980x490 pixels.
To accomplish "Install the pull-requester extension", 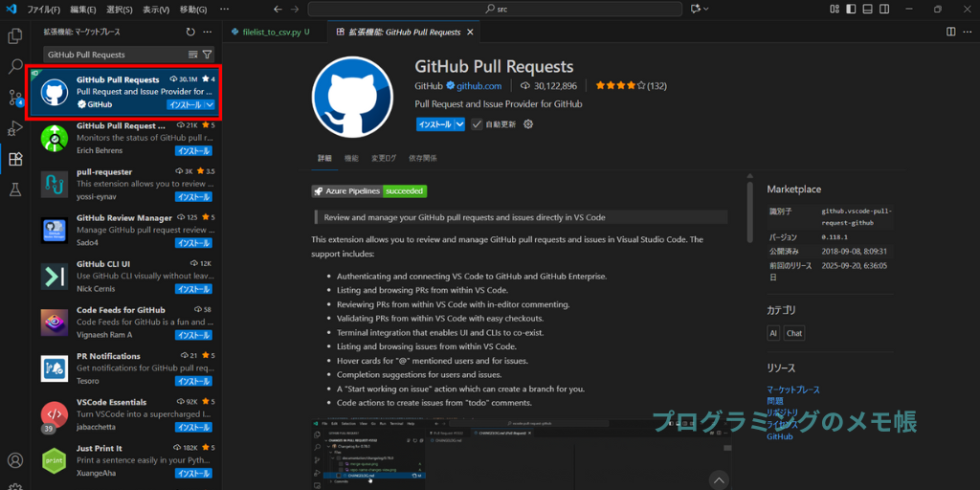I will point(193,196).
